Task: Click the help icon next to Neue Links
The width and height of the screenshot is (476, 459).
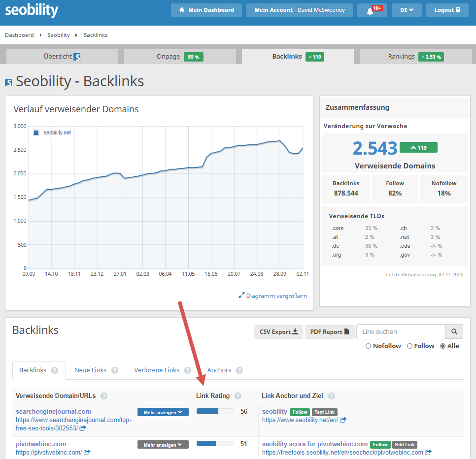Action: tap(115, 370)
